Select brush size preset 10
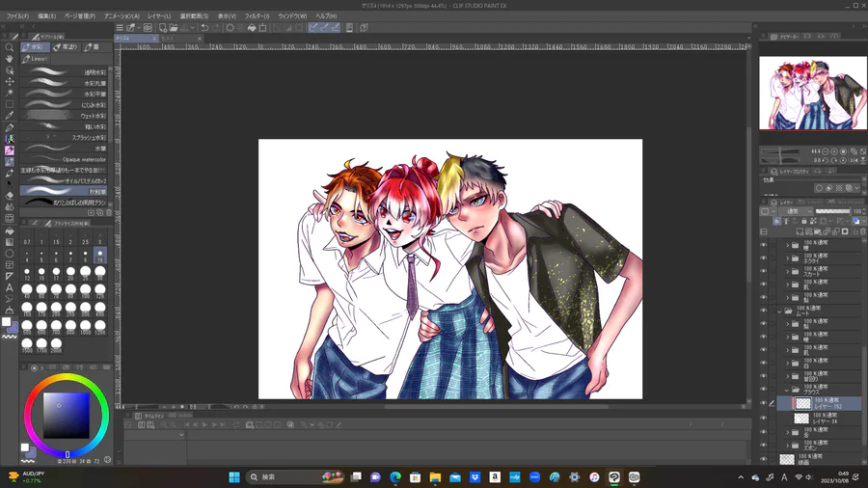The height and width of the screenshot is (488, 868). tap(100, 256)
